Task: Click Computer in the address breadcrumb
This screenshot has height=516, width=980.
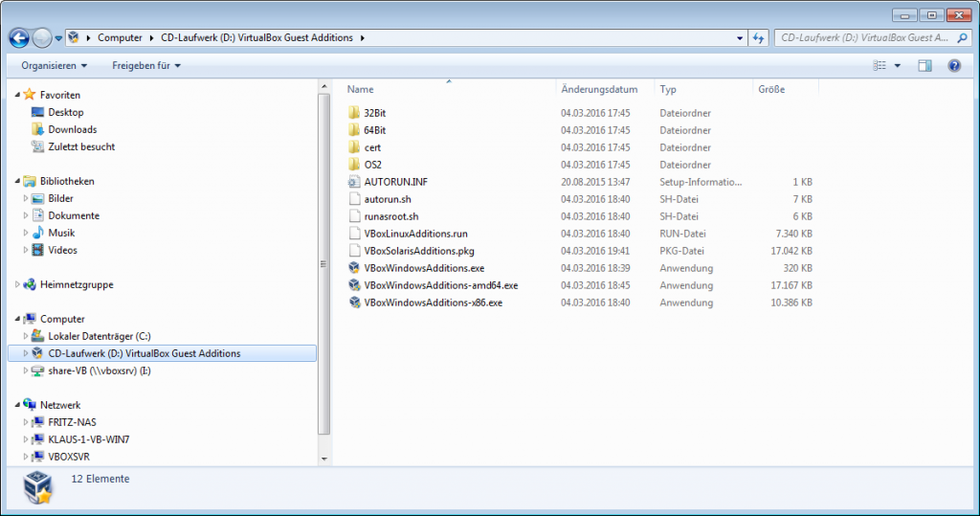Action: click(x=120, y=38)
